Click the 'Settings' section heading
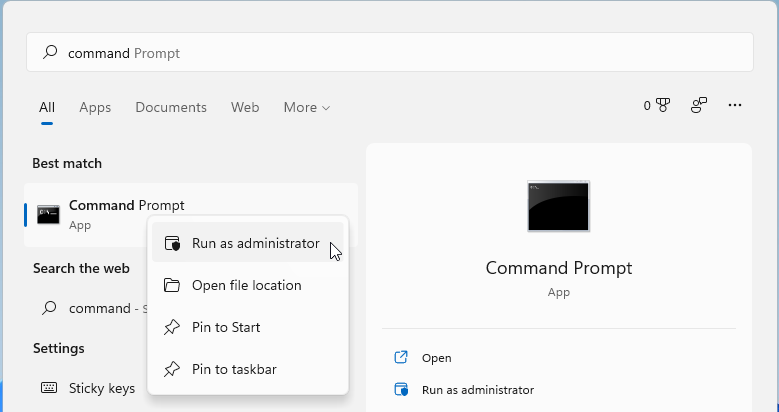Image resolution: width=779 pixels, height=412 pixels. pos(59,348)
